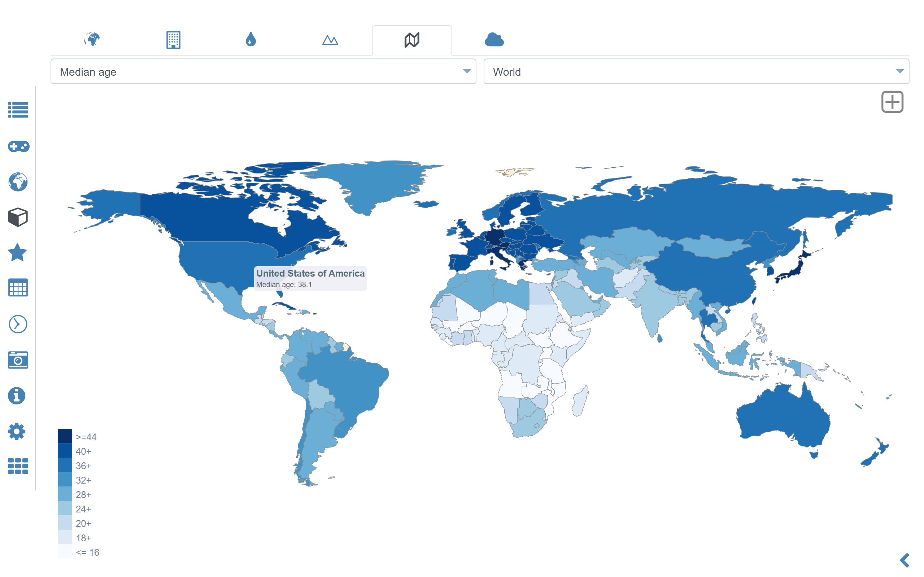Show the data table grid
Image resolution: width=924 pixels, height=577 pixels.
18,288
